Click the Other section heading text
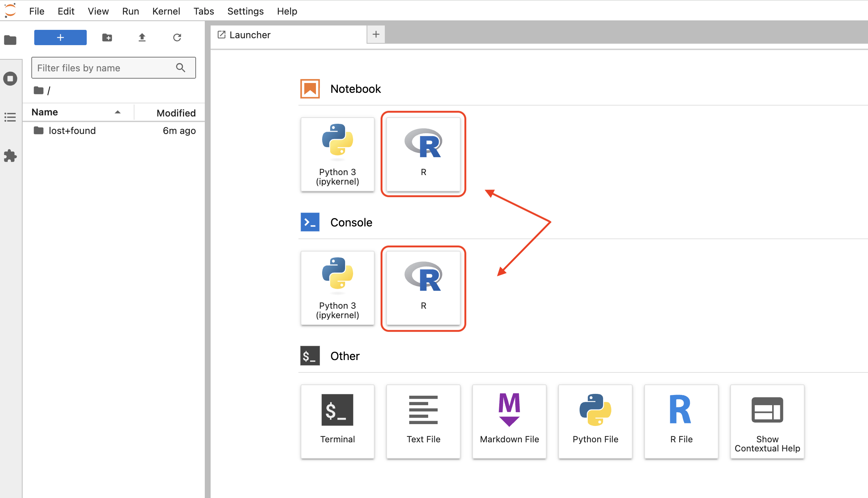Screen dimensions: 868x498 click(345, 356)
